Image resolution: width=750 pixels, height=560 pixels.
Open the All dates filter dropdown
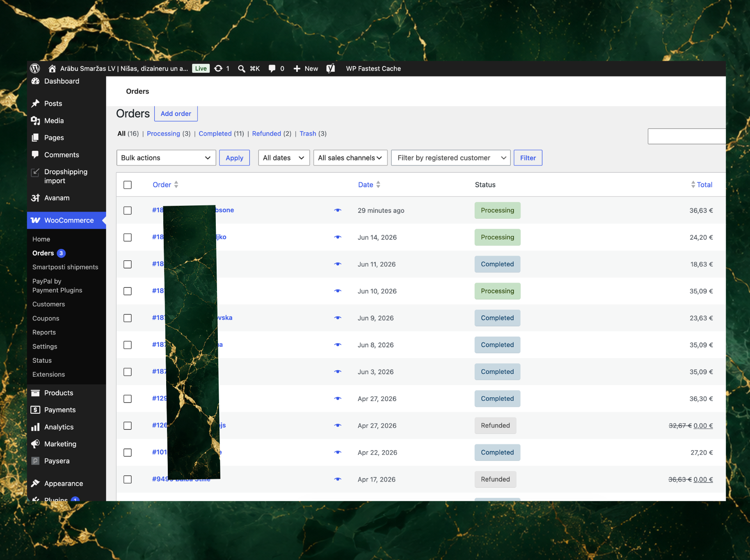(x=284, y=158)
